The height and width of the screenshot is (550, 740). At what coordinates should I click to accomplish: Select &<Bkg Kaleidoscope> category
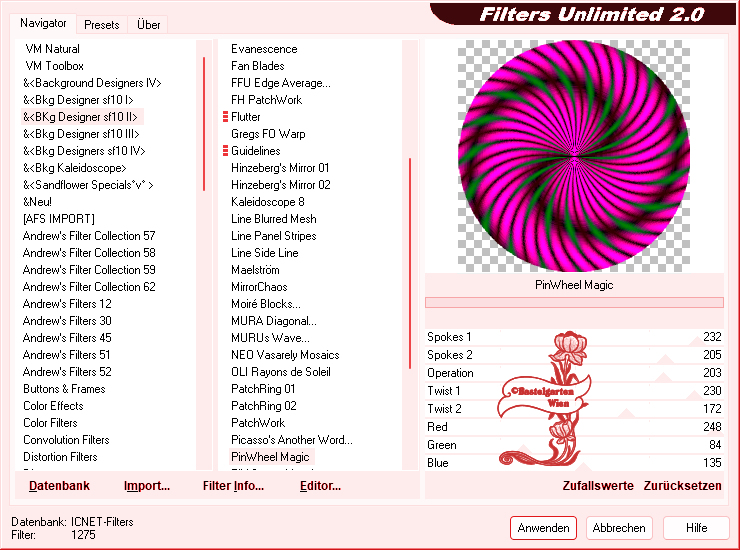pyautogui.click(x=75, y=168)
